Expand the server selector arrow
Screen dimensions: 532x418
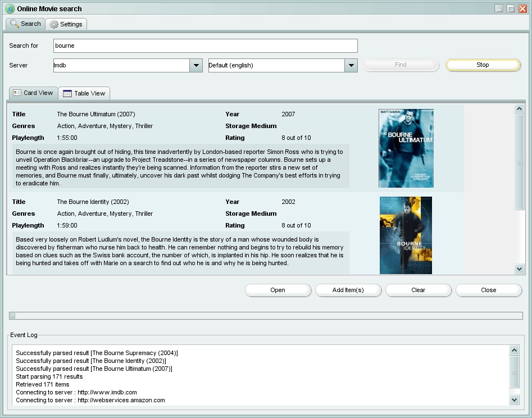click(196, 65)
